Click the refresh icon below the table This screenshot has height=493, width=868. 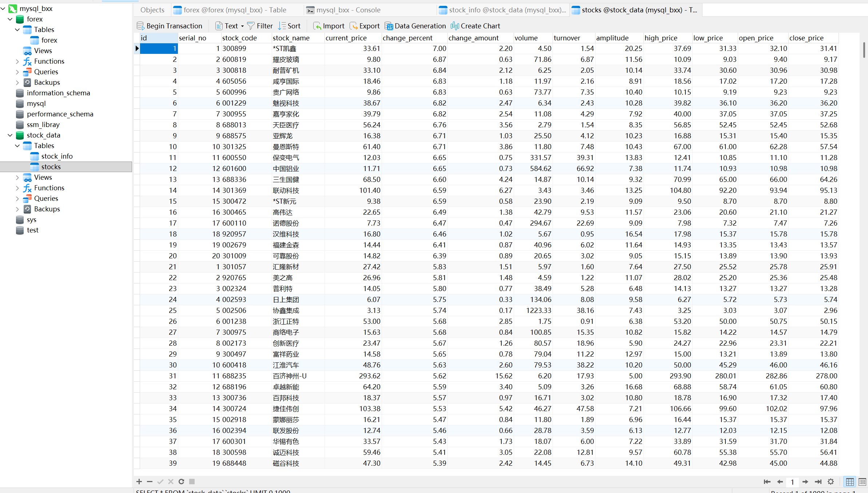tap(181, 481)
